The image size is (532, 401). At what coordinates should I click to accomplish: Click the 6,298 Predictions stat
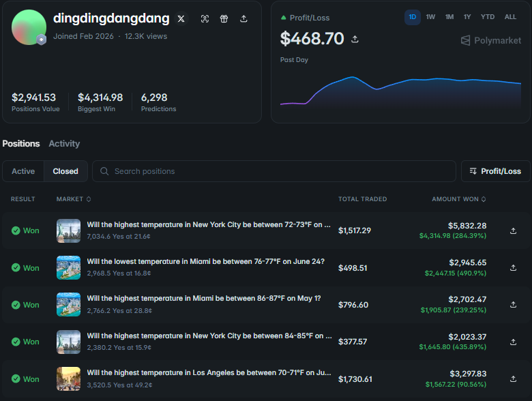pyautogui.click(x=158, y=102)
